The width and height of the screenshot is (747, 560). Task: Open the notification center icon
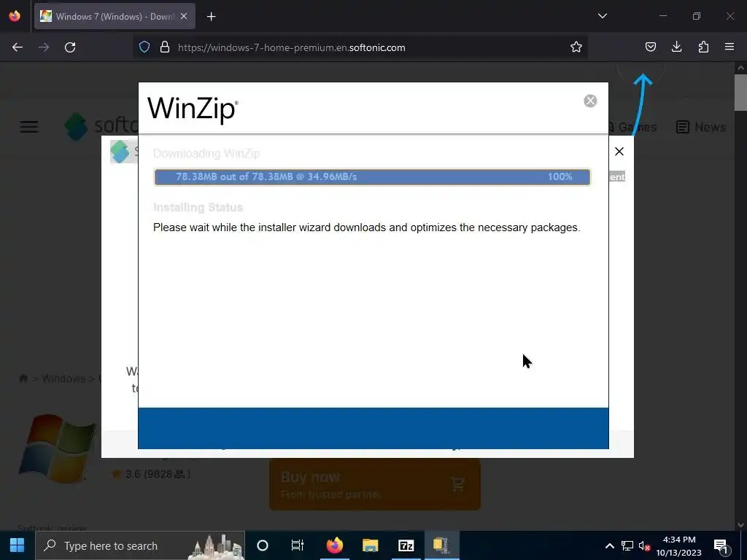721,545
